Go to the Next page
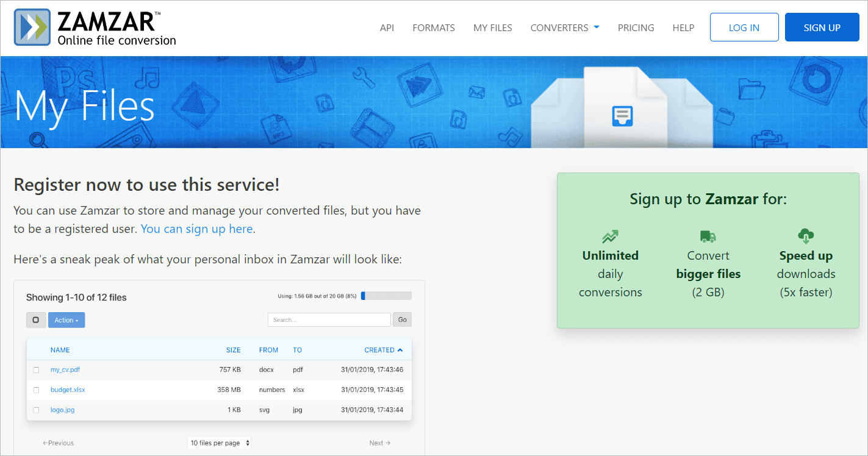This screenshot has width=868, height=456. 380,443
